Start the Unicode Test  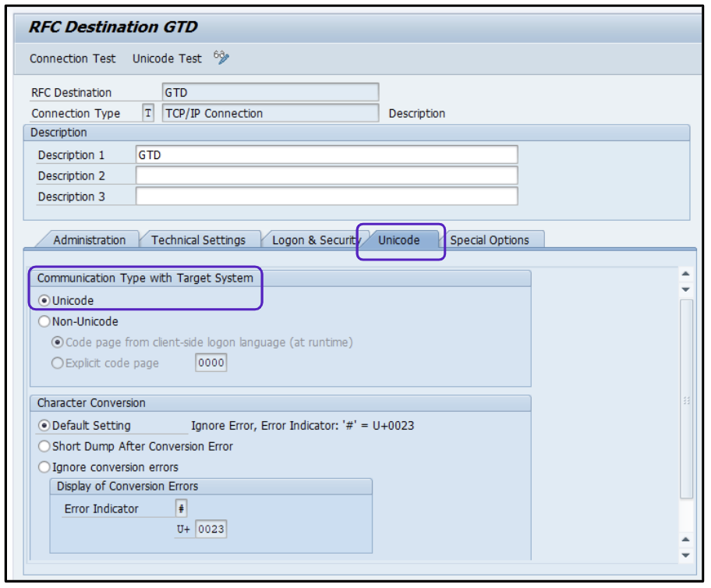[x=167, y=58]
